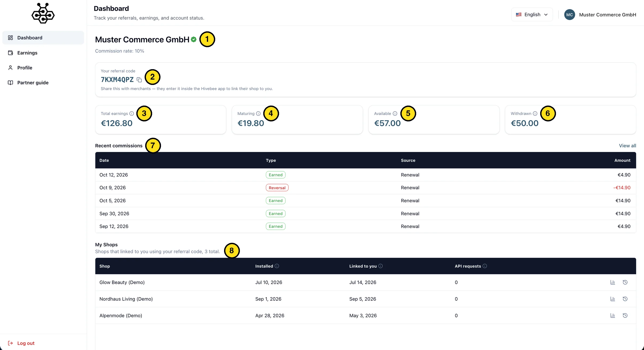Click the Hivebee logo in sidebar

tap(43, 13)
